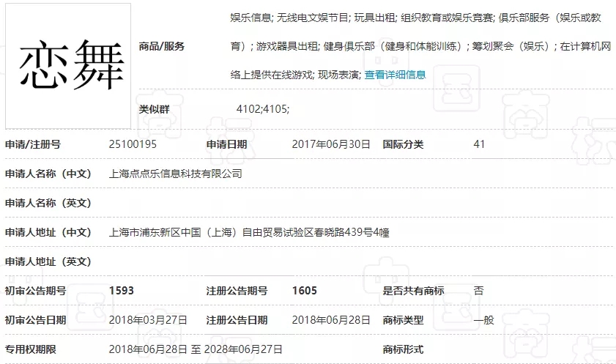Click the 商品/服务 field label
The image size is (616, 364).
[162, 46]
